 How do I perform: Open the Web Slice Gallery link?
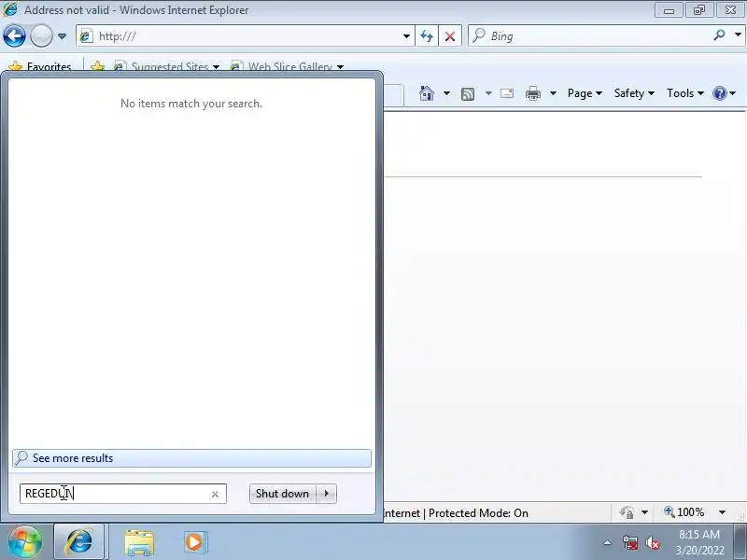click(x=287, y=66)
